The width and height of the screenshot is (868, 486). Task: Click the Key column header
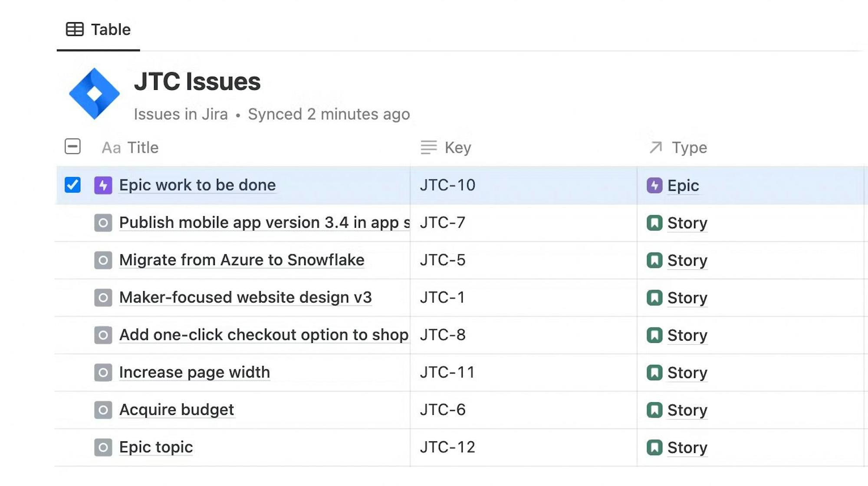click(446, 148)
